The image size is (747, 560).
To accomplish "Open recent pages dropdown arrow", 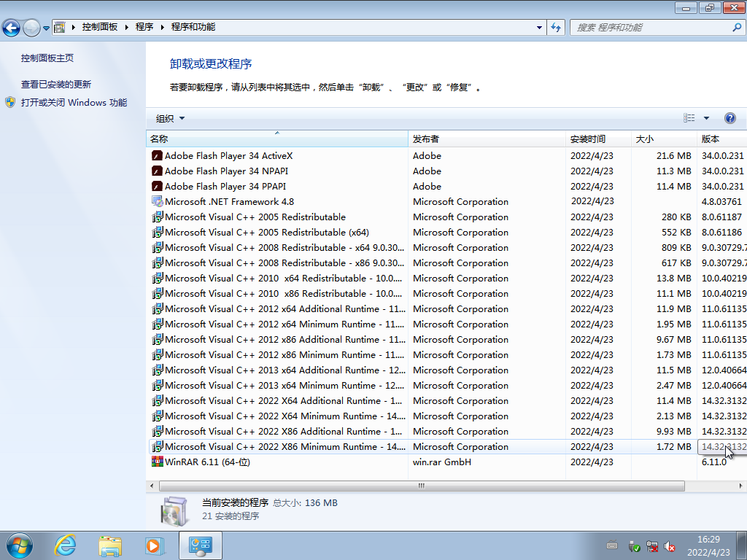I will point(46,28).
